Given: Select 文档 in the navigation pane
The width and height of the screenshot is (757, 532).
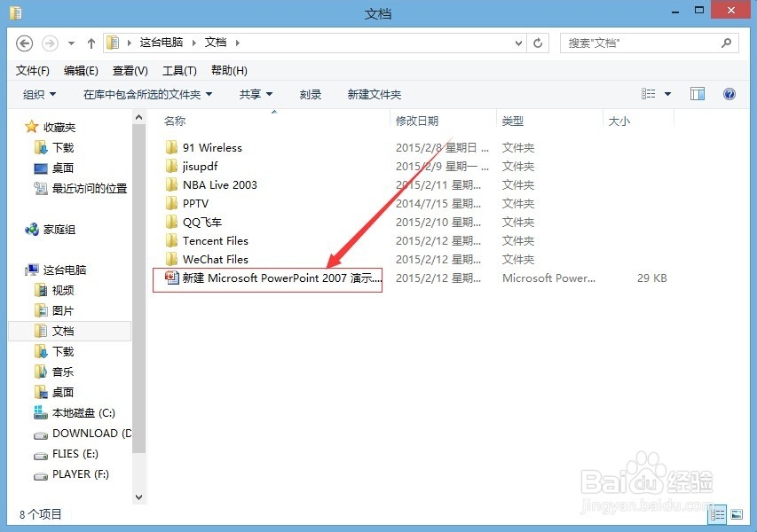Looking at the screenshot, I should click(x=69, y=332).
